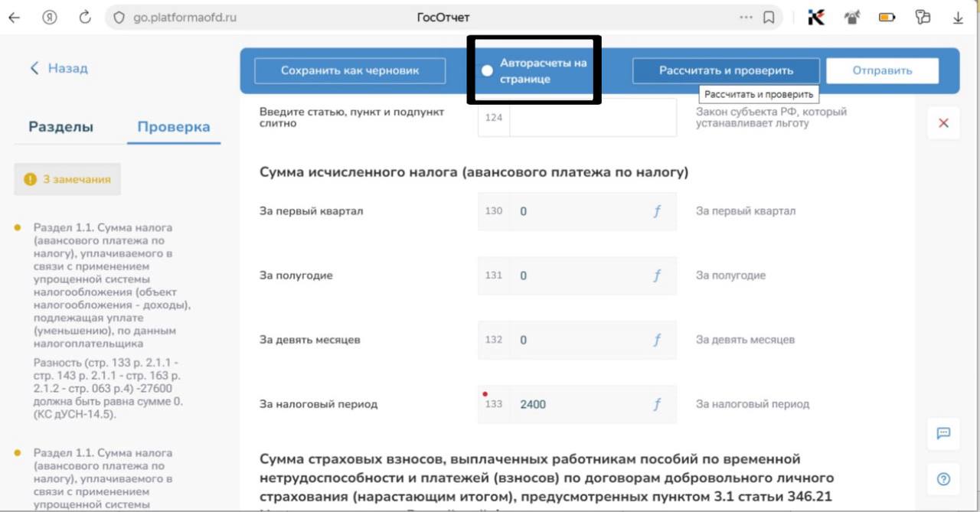Click the formula icon for line 130

click(x=656, y=211)
